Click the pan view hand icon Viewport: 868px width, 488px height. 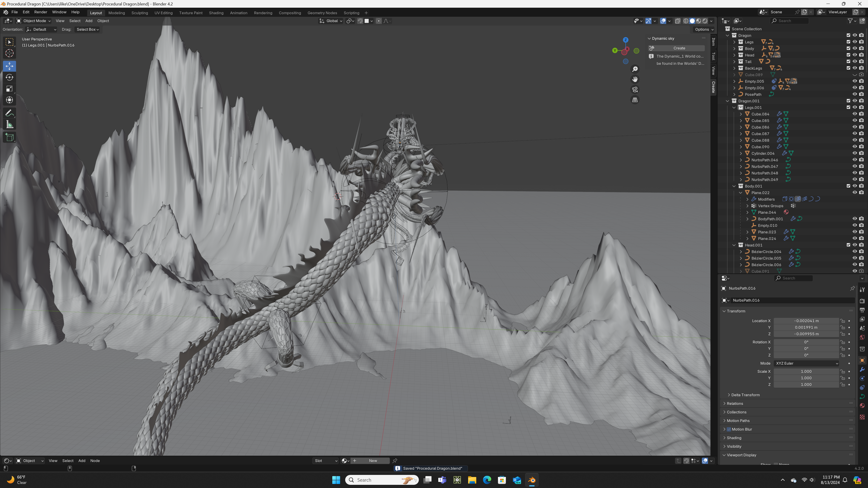pos(635,80)
